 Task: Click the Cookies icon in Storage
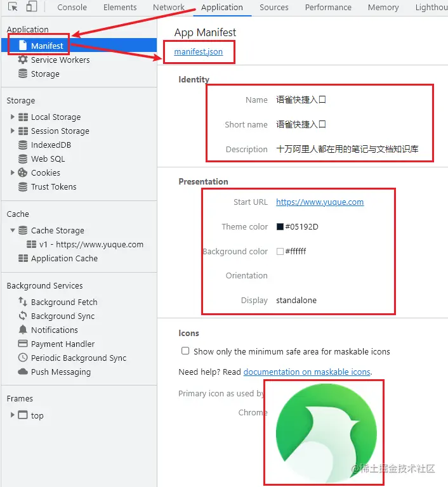coord(23,172)
